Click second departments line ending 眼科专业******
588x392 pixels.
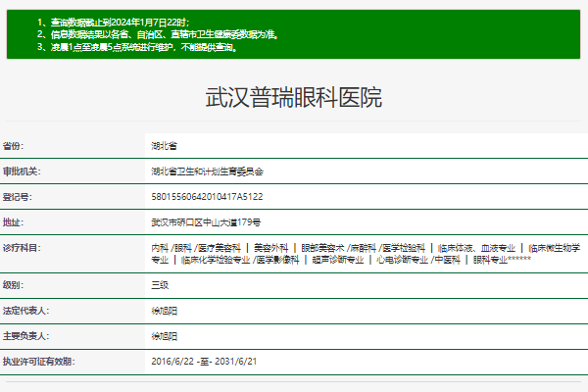[341, 260]
